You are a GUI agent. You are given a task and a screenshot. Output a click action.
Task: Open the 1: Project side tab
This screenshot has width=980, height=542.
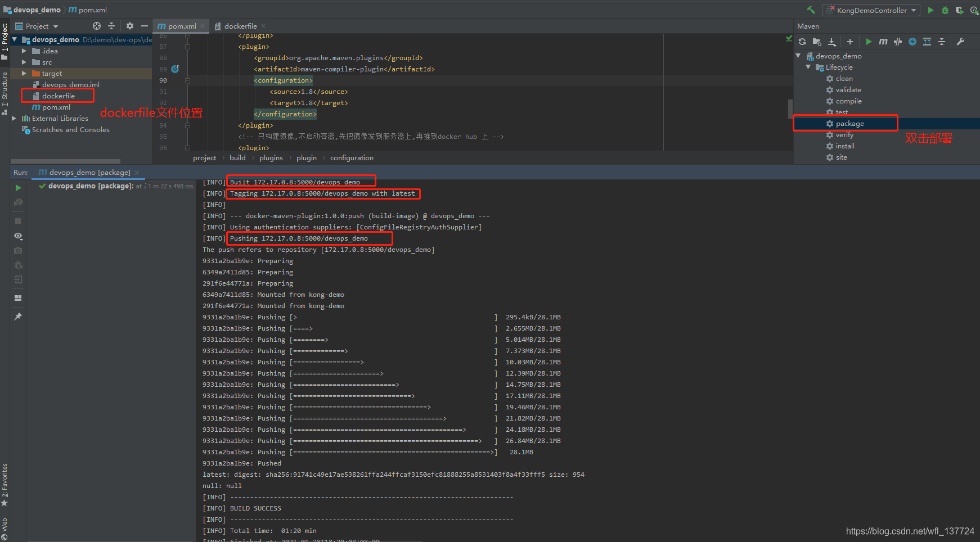point(5,42)
